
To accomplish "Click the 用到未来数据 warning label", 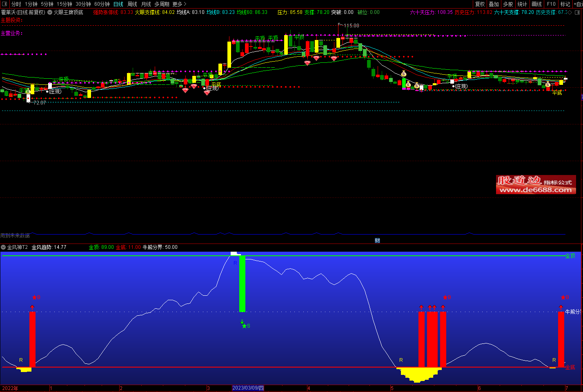I will (x=15, y=235).
